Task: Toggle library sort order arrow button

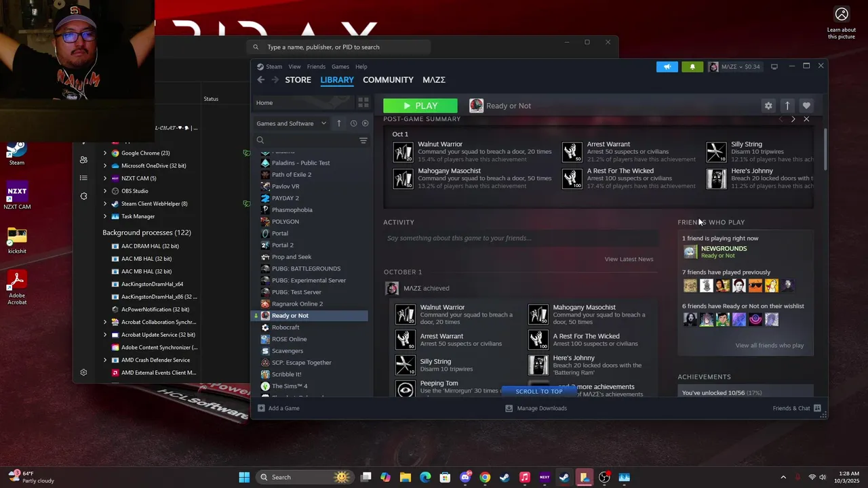Action: (338, 123)
